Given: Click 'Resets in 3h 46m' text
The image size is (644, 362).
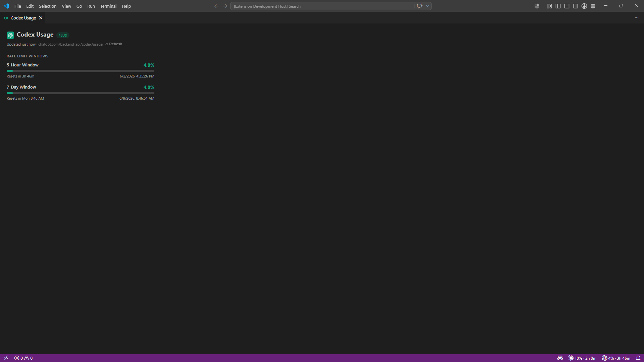Looking at the screenshot, I should (20, 76).
